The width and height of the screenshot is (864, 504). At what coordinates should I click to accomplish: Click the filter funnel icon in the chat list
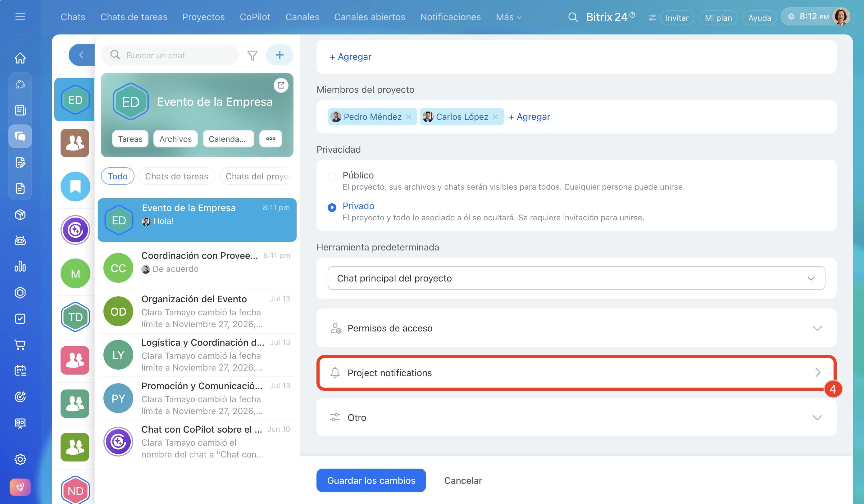[252, 55]
